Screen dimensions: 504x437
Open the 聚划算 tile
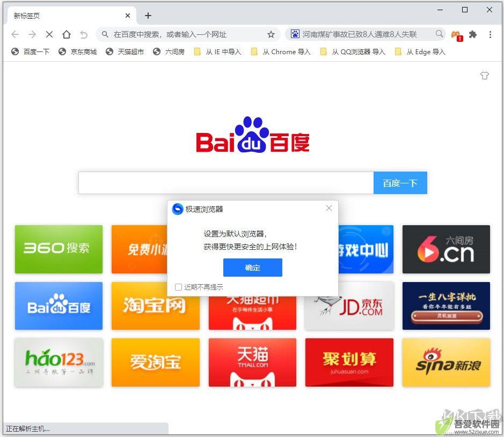pos(349,362)
